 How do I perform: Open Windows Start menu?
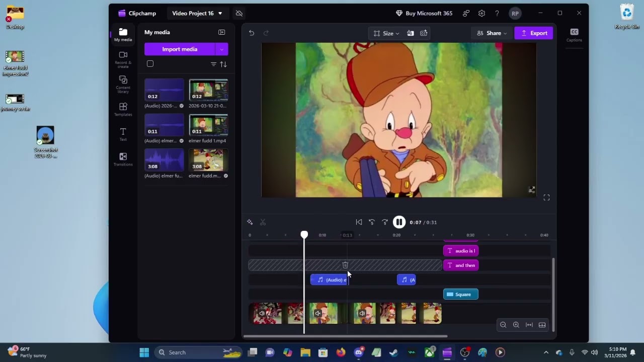point(144,352)
